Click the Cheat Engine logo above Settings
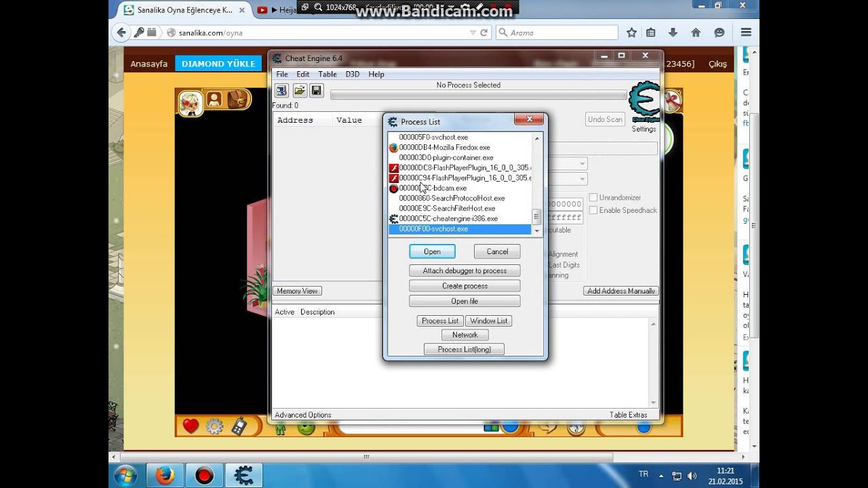Image resolution: width=868 pixels, height=488 pixels. tap(644, 102)
